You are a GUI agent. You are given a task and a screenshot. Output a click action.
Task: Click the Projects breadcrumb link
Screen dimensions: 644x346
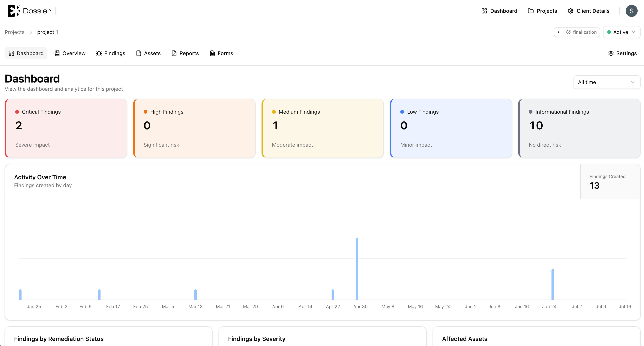(x=14, y=32)
